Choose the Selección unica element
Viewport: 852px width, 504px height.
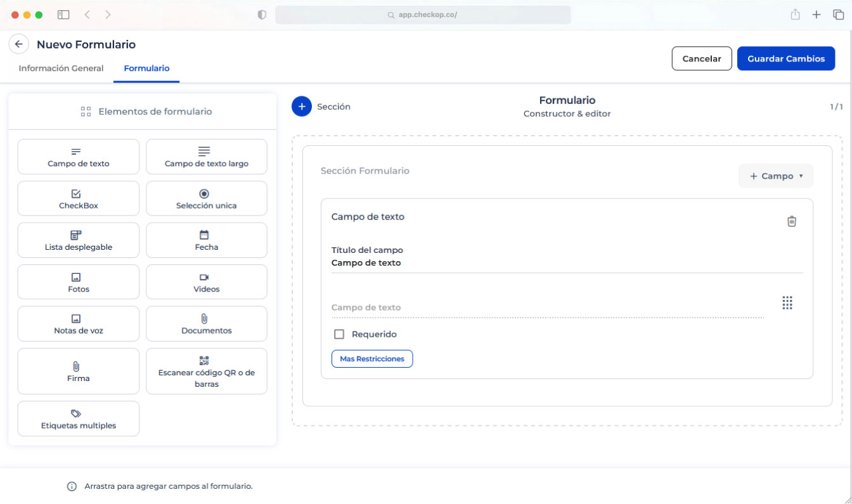click(206, 198)
